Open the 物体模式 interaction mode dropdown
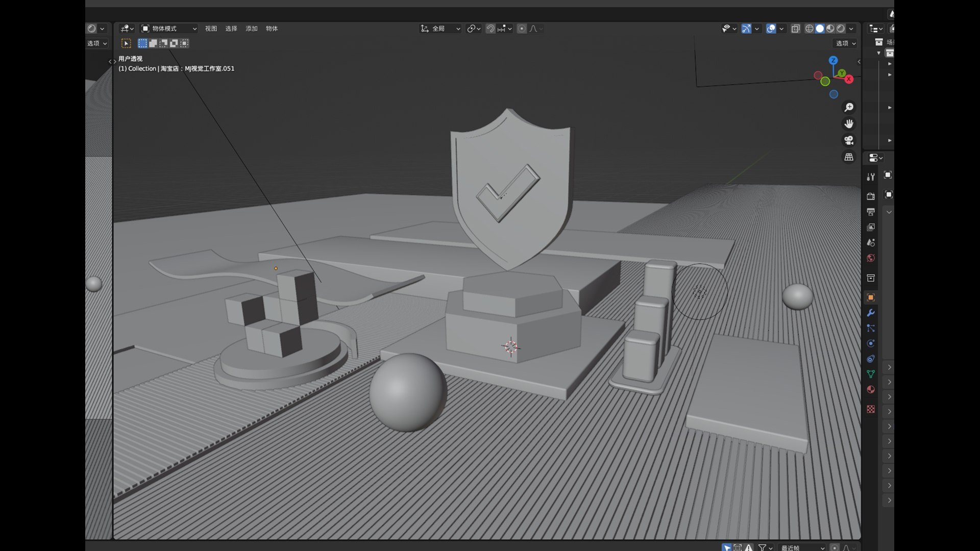 coord(168,29)
